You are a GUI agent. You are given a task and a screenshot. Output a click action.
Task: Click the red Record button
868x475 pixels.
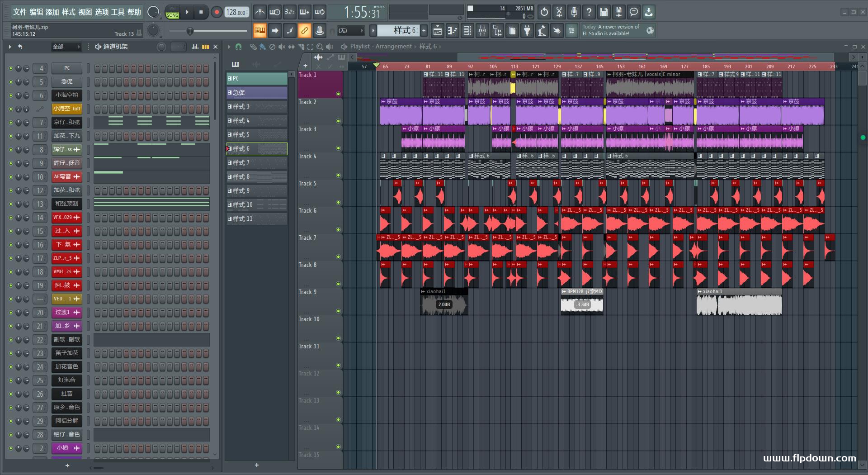click(x=217, y=12)
